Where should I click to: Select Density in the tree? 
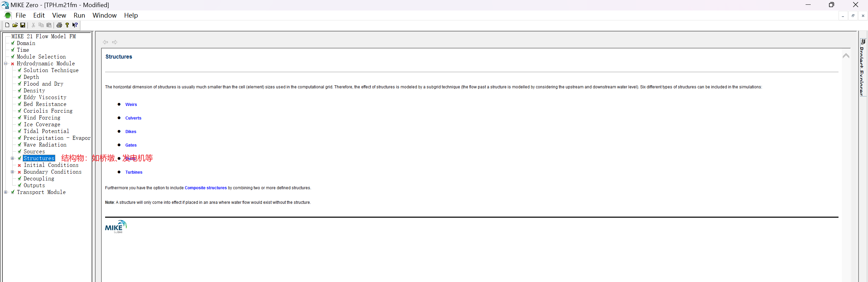[34, 91]
